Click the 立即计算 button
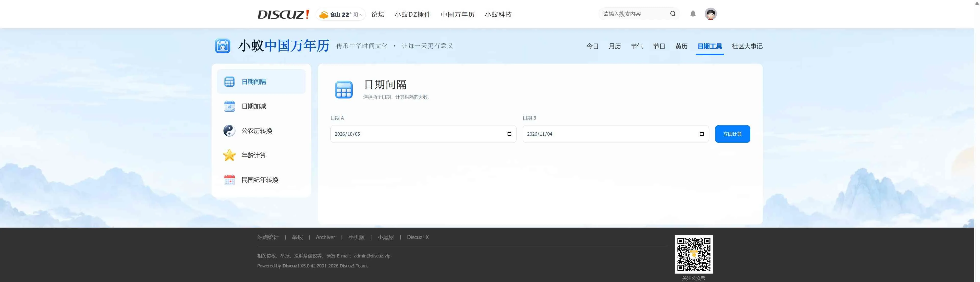Viewport: 980px width, 282px height. pyautogui.click(x=732, y=134)
